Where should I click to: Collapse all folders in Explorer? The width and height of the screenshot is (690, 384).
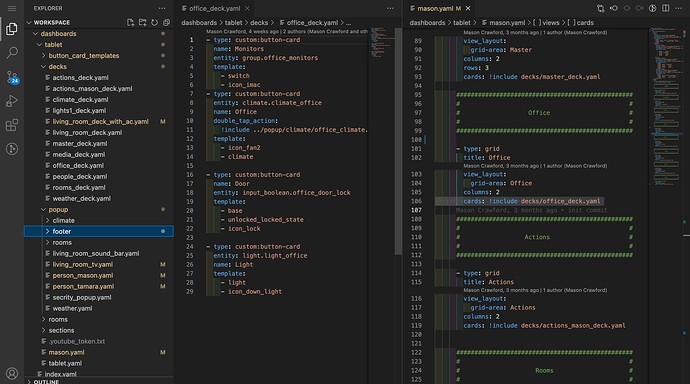[x=166, y=22]
